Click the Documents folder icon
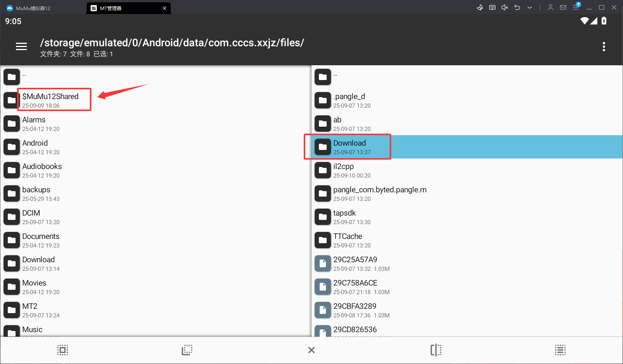Screen dimensions: 623x364 [12, 240]
